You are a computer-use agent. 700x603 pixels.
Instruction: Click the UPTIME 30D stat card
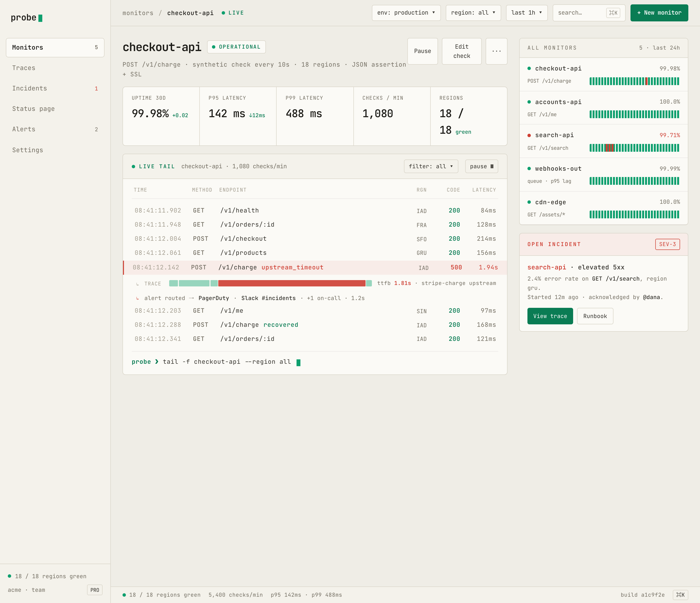pos(161,116)
